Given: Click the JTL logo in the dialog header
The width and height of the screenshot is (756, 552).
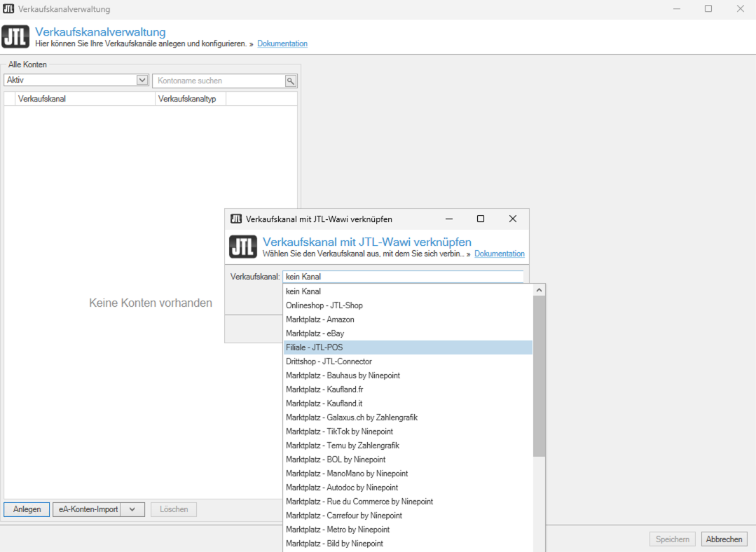Looking at the screenshot, I should coord(243,247).
